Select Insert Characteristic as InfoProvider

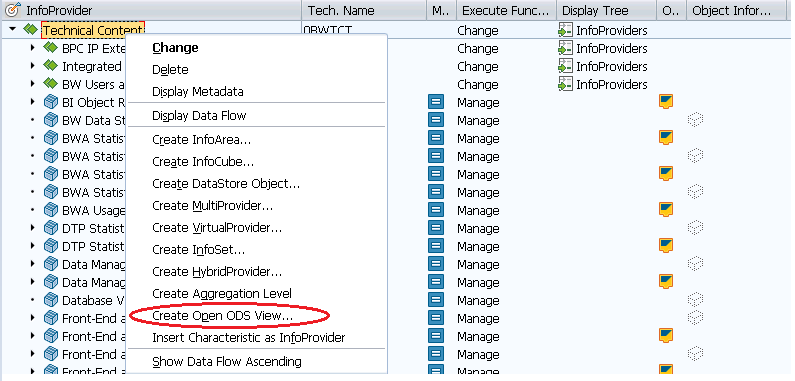click(x=248, y=337)
